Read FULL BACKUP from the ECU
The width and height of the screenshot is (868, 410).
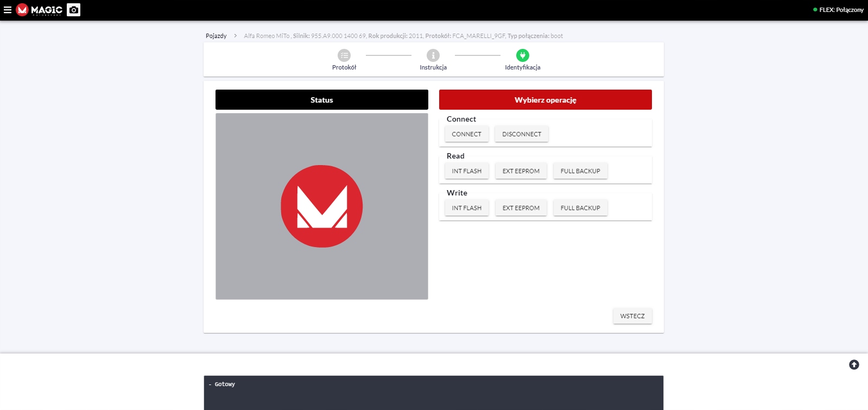[580, 171]
